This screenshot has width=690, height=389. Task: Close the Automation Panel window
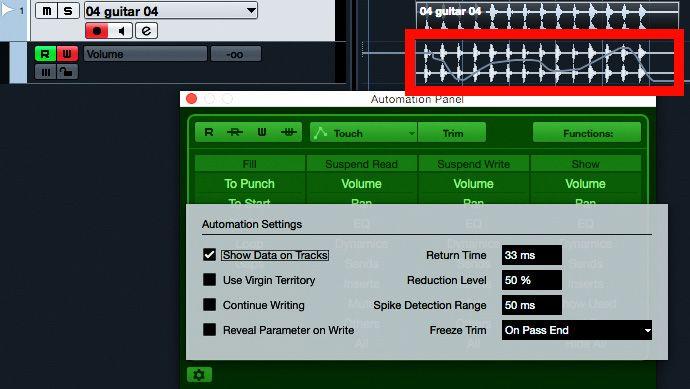[x=191, y=99]
